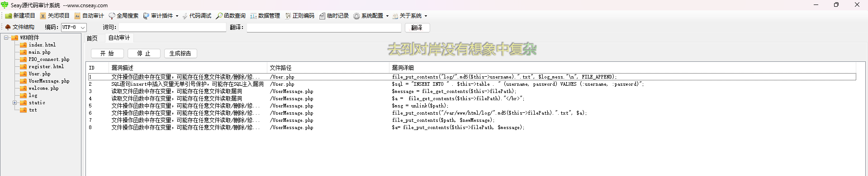Image resolution: width=868 pixels, height=176 pixels.
Task: Select row 6 /var/www/html/log file_put_contents
Action: click(x=472, y=113)
